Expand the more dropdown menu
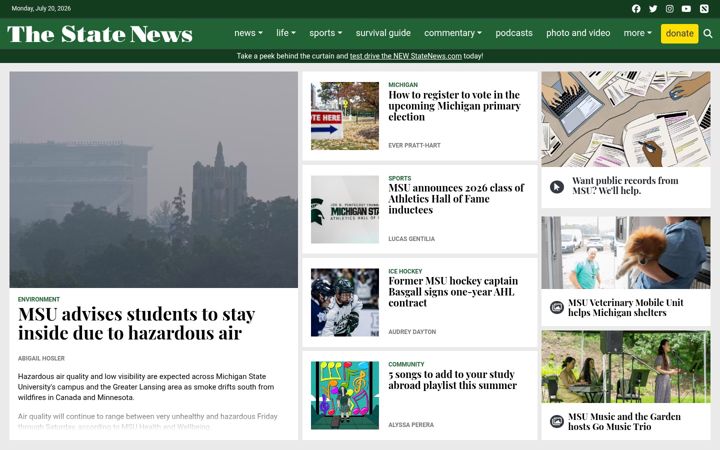The image size is (720, 450). tap(637, 33)
